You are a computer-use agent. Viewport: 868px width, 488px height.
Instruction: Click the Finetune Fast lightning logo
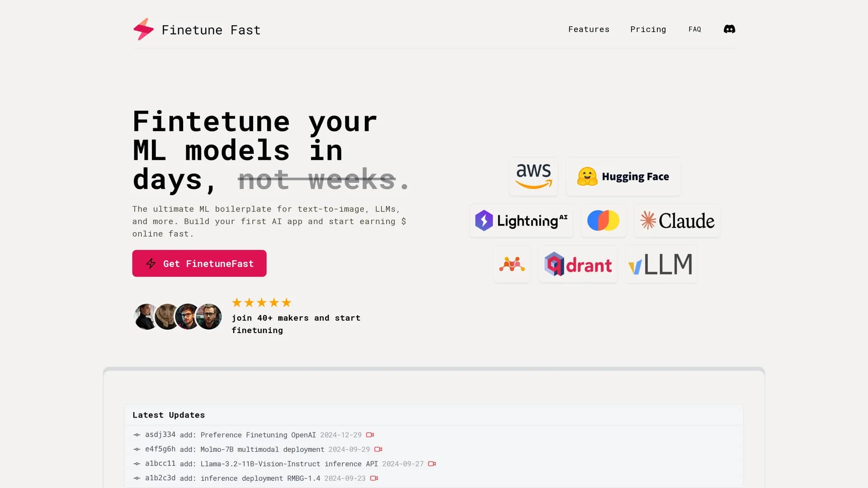[144, 29]
